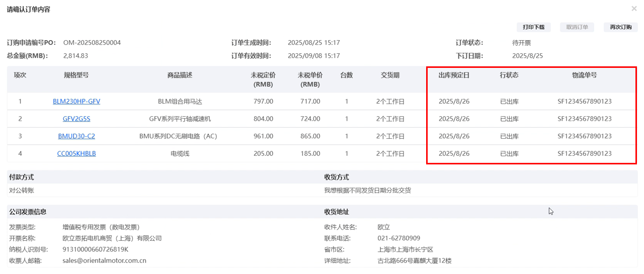Select the 行状态 column header

(509, 75)
